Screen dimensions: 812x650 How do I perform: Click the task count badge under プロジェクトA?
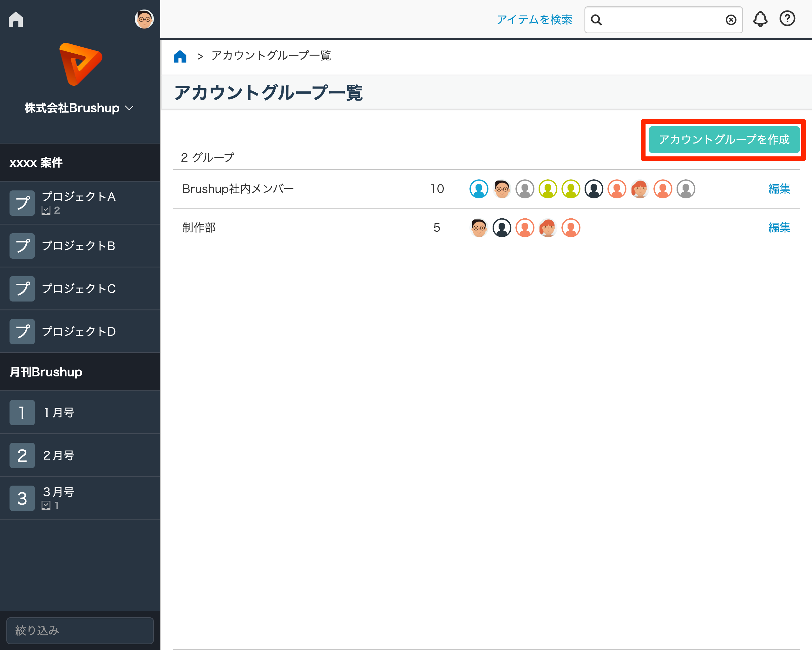coord(51,210)
